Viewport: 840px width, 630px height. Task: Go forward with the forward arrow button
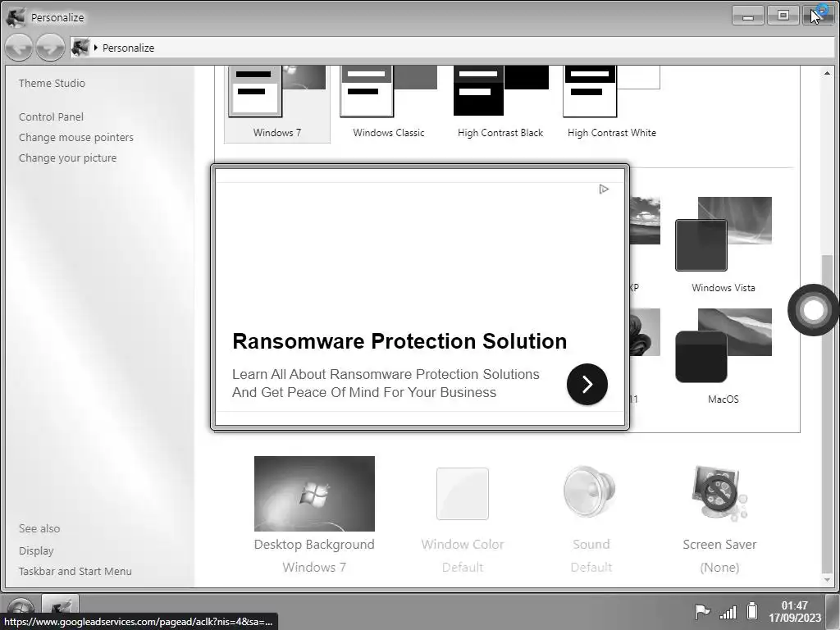pos(50,48)
